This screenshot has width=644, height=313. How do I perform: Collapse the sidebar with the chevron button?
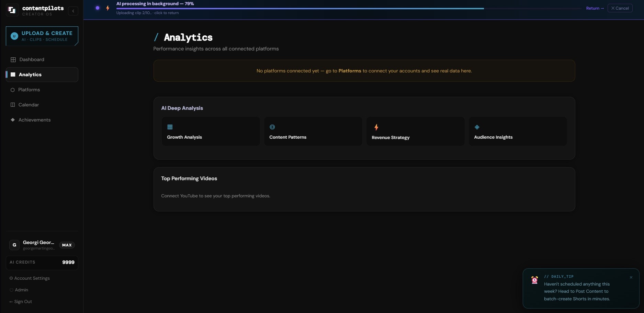coord(73,11)
